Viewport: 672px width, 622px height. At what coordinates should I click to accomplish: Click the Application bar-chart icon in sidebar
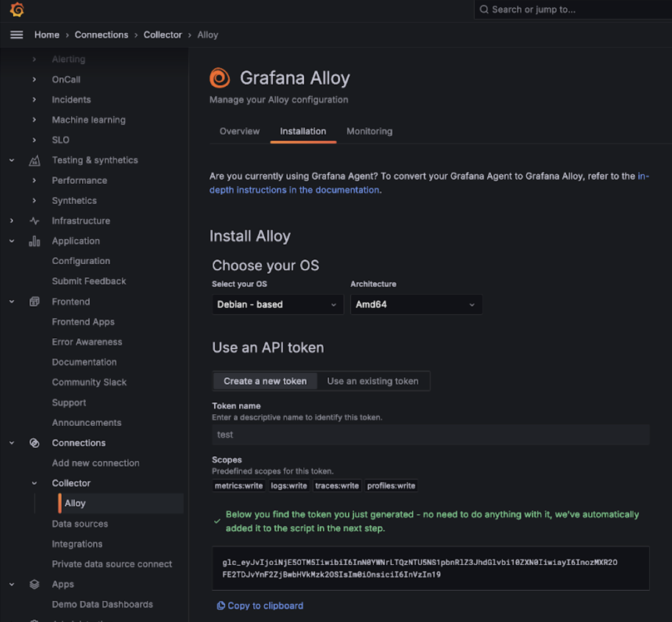point(34,241)
